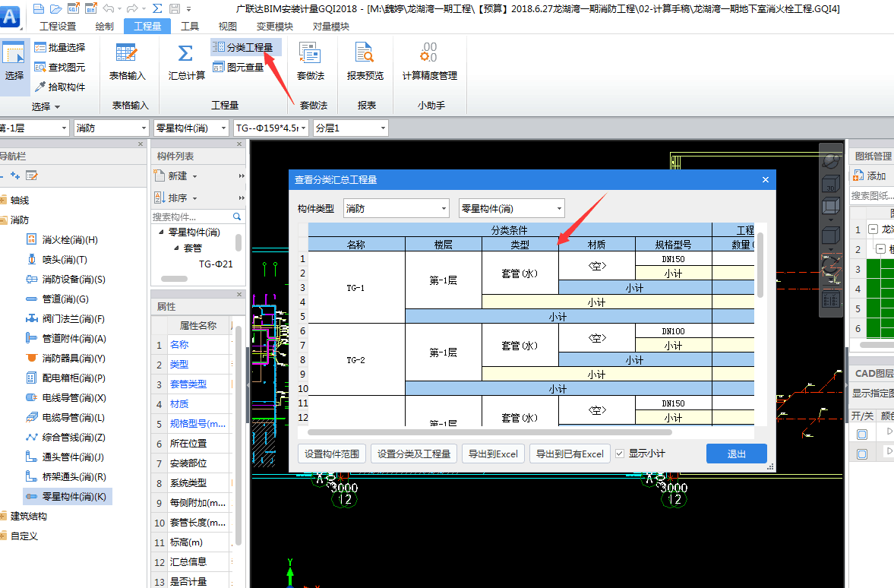Toggle second CAD layer on/off checkbox

(862, 454)
